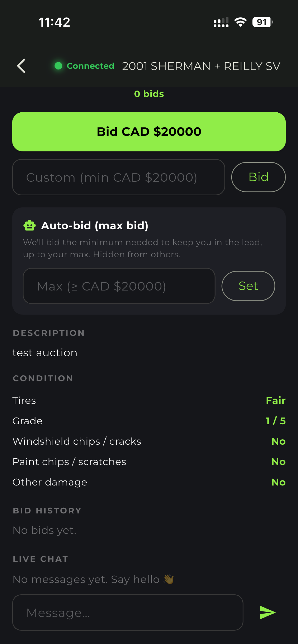
Task: Tap the battery indicator showing 91
Action: (263, 22)
